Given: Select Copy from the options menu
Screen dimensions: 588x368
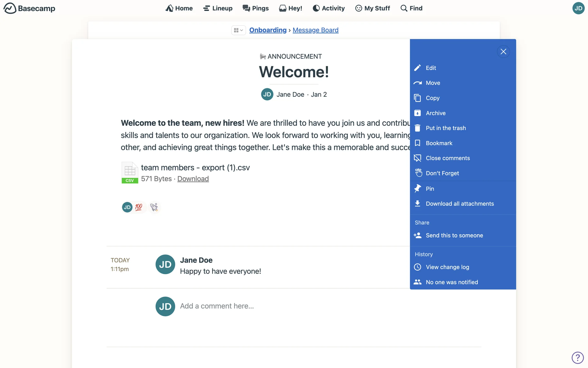Looking at the screenshot, I should click(432, 98).
